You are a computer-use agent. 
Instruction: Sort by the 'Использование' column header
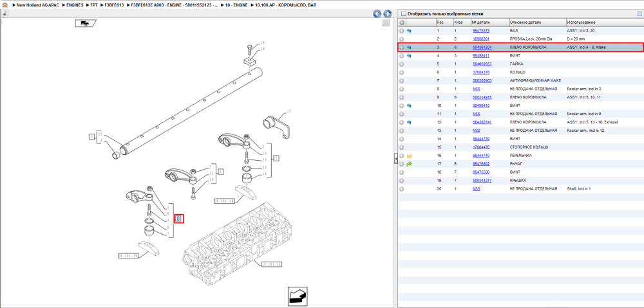pyautogui.click(x=605, y=22)
